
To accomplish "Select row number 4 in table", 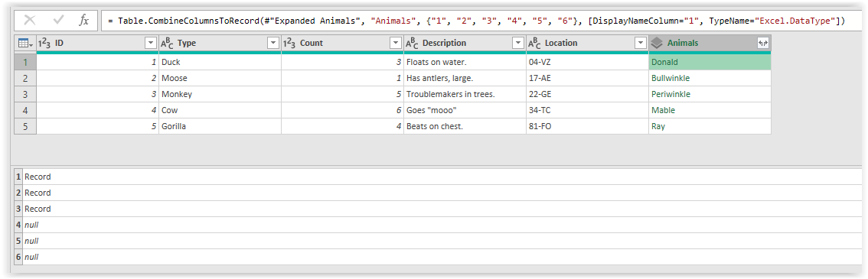I will coord(25,111).
